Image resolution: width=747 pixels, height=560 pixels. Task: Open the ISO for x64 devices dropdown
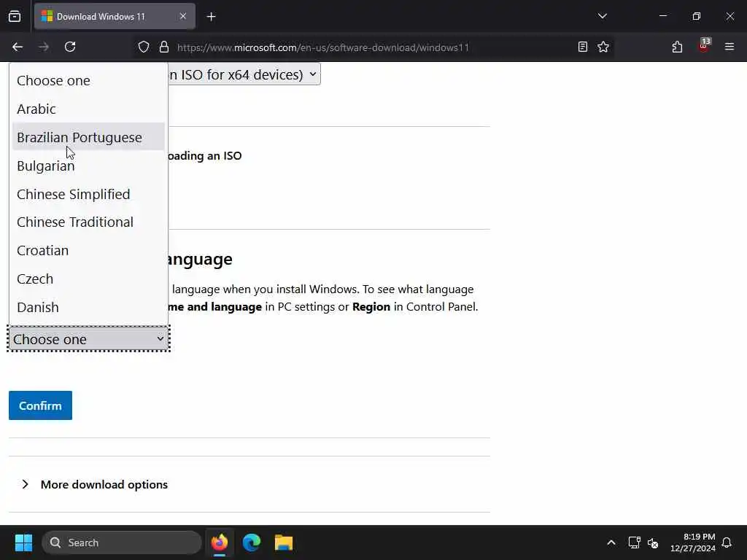click(244, 74)
